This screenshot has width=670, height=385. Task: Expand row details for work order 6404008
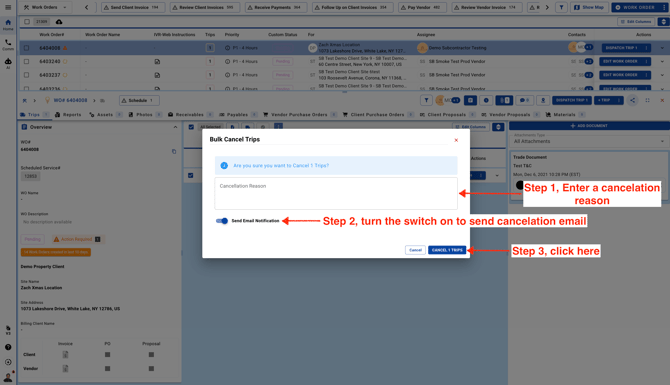[662, 48]
